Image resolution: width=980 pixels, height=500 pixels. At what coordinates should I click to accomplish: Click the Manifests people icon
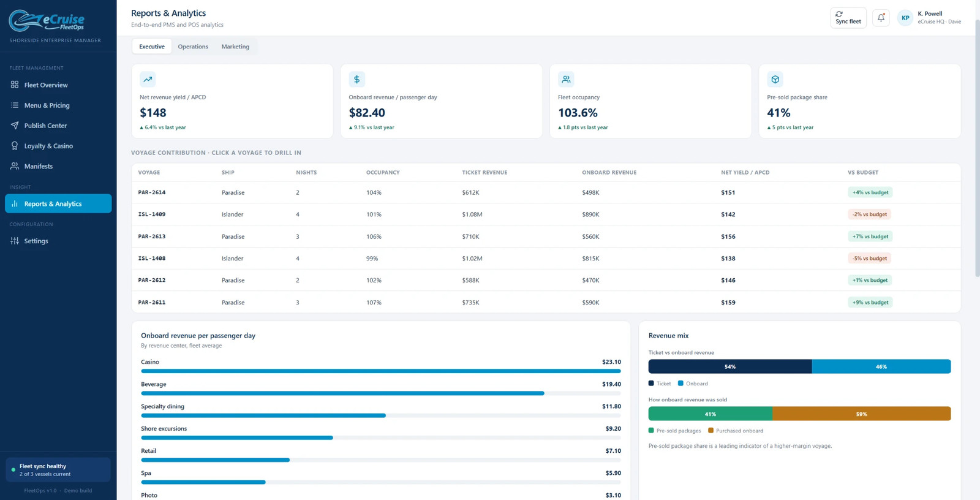click(15, 166)
